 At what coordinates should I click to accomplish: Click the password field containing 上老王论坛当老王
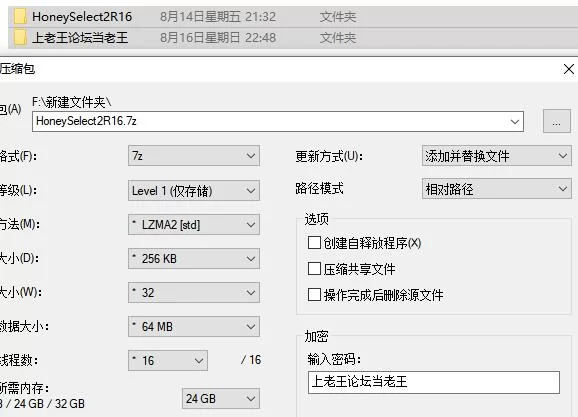(x=434, y=382)
